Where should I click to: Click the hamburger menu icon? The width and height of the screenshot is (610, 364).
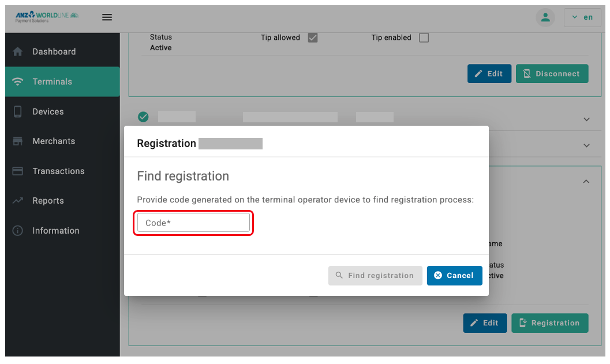pos(107,17)
